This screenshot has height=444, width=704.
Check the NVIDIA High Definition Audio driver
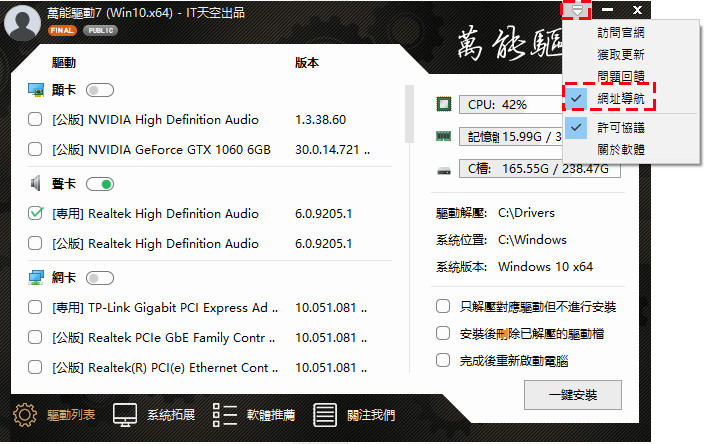pyautogui.click(x=35, y=119)
